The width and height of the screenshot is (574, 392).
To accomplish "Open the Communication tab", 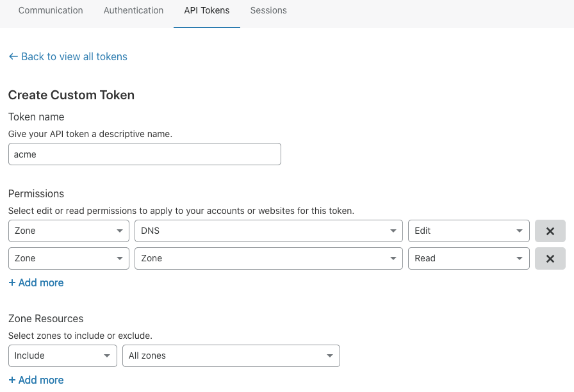I will (51, 10).
